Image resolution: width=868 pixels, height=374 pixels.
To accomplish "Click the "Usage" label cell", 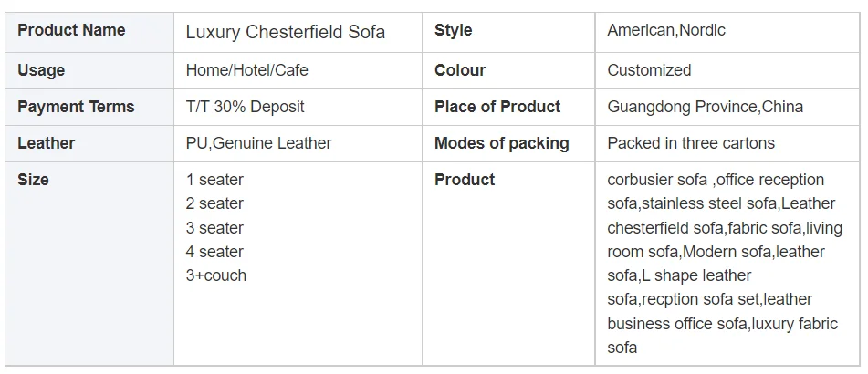I will point(41,70).
